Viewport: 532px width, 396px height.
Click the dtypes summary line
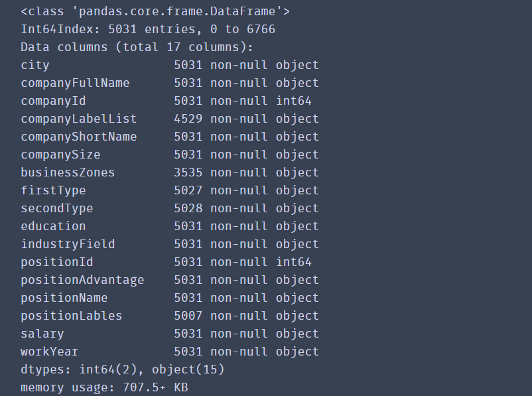pos(123,370)
